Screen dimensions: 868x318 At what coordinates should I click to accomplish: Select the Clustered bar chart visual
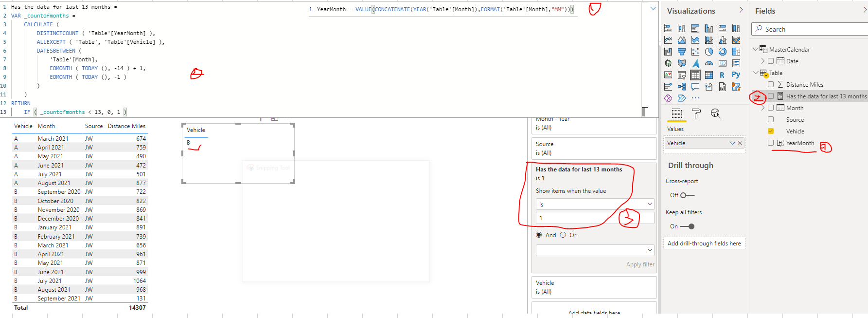(x=695, y=28)
